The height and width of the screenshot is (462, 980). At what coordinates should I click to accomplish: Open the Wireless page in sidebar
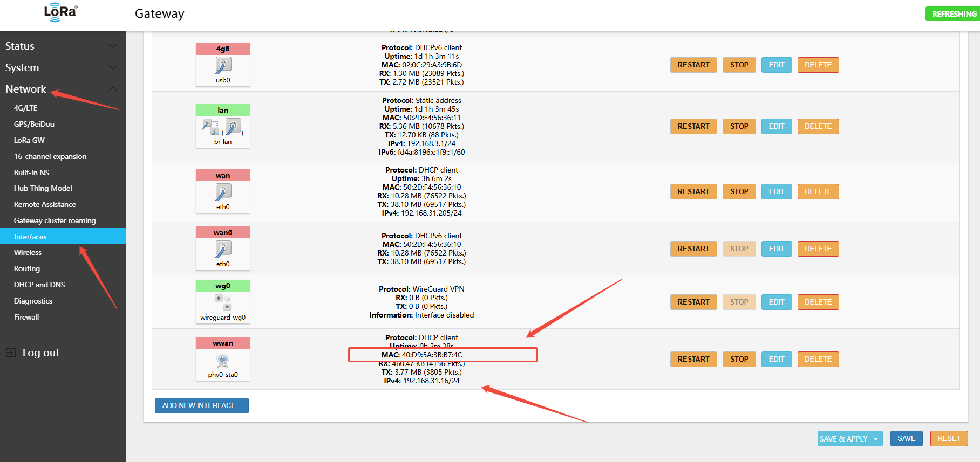click(28, 252)
